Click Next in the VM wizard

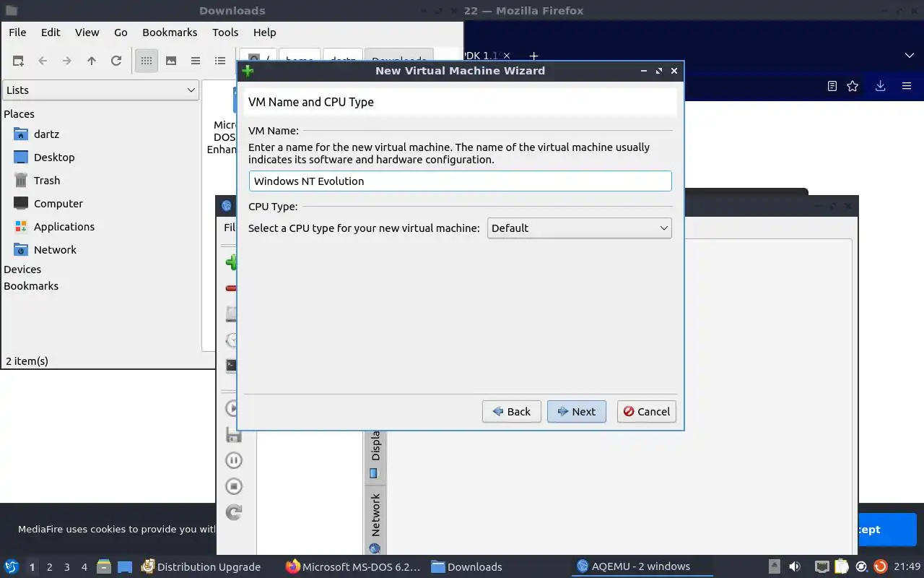click(576, 411)
